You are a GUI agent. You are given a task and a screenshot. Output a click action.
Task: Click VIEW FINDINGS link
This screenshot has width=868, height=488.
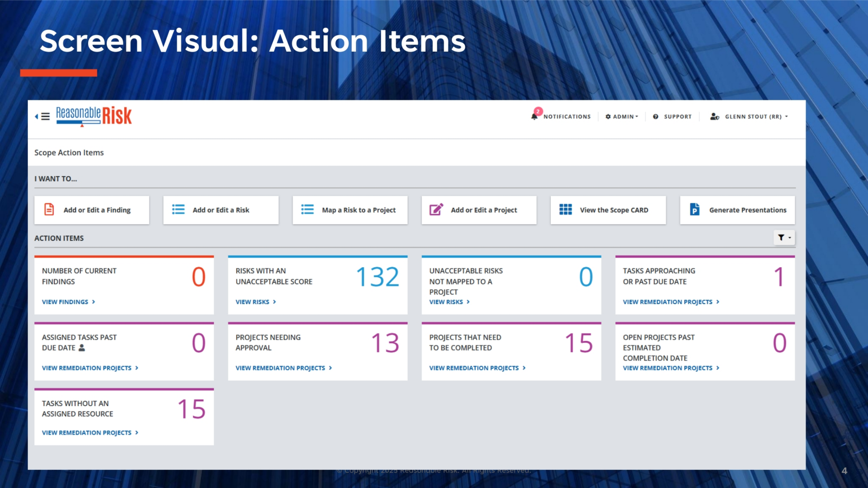click(68, 302)
